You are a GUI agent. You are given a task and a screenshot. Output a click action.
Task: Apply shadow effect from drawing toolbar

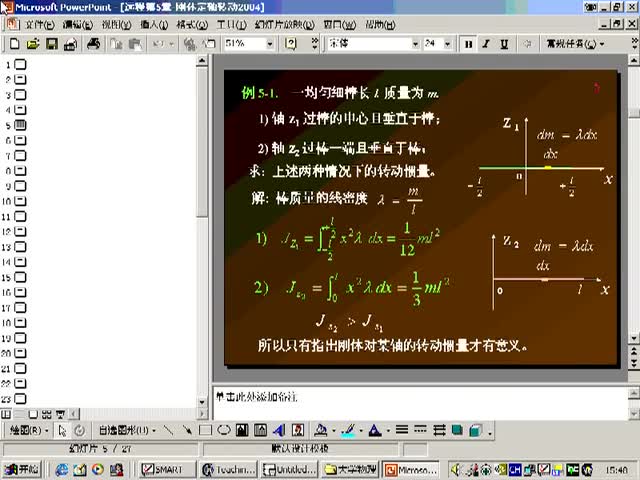457,430
